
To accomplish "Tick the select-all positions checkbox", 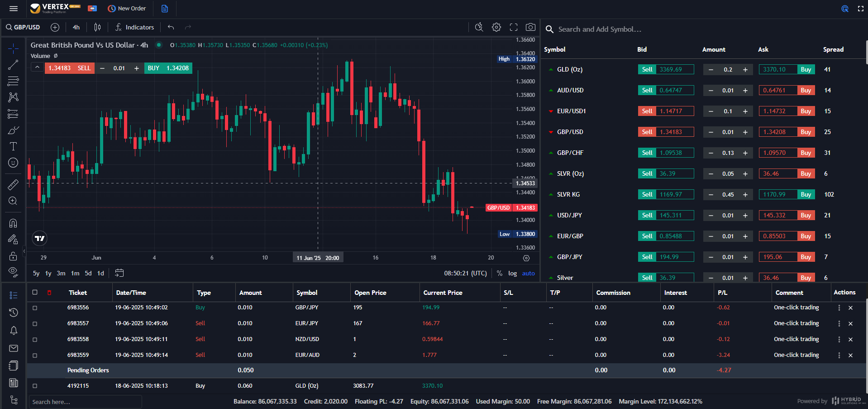I will tap(35, 293).
